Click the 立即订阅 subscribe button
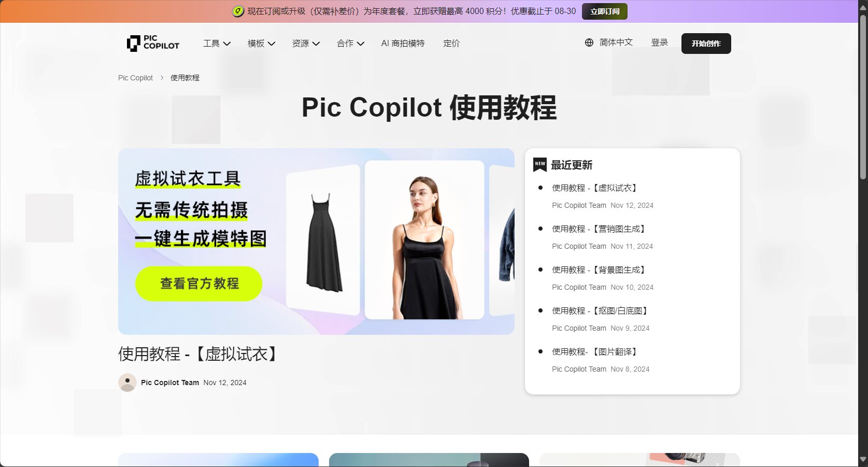This screenshot has width=868, height=467. (604, 11)
